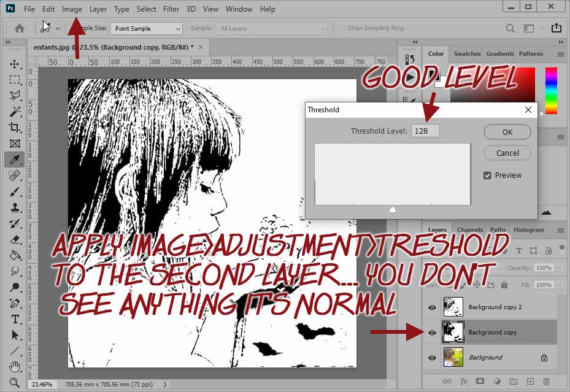Open the Search magnifier in options bar

coord(510,28)
